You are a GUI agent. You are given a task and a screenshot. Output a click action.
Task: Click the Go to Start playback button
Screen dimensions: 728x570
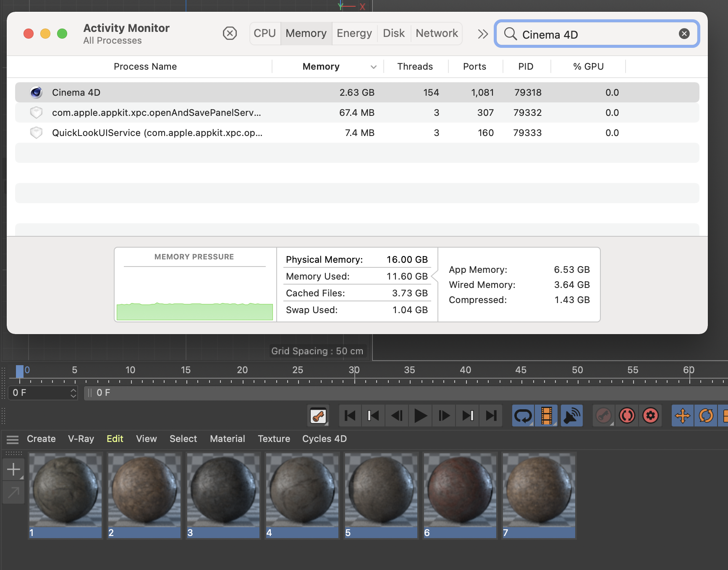[350, 416]
